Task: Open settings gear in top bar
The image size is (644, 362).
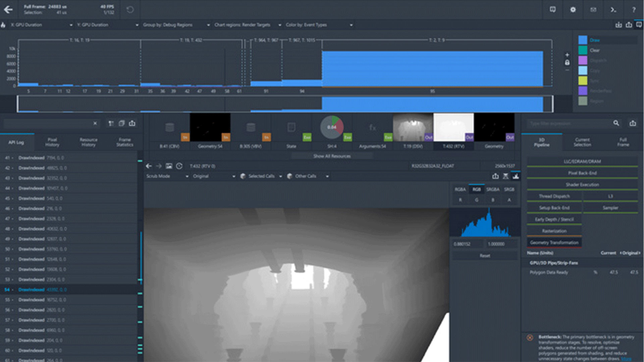Action: point(573,9)
